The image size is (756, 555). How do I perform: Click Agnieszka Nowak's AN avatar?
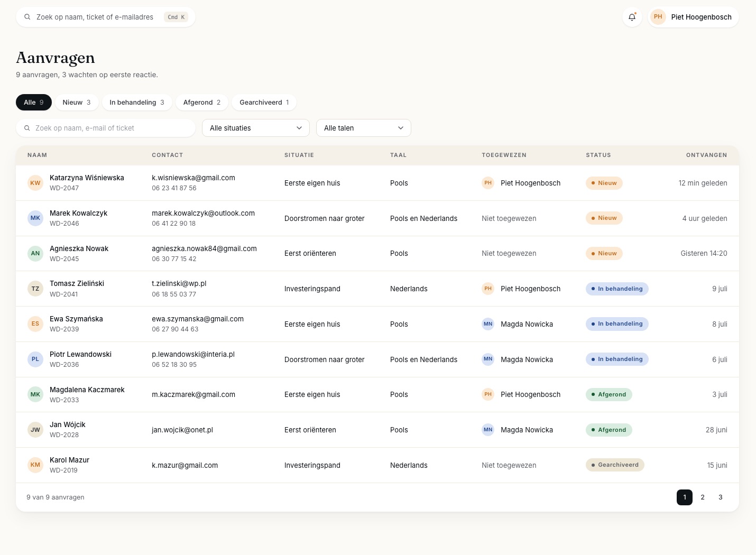(x=35, y=253)
